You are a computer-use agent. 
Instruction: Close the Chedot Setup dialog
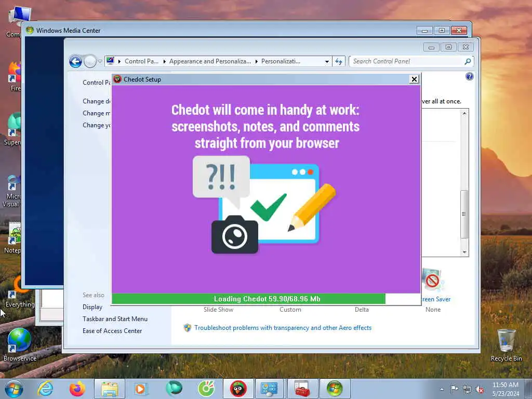tap(414, 79)
